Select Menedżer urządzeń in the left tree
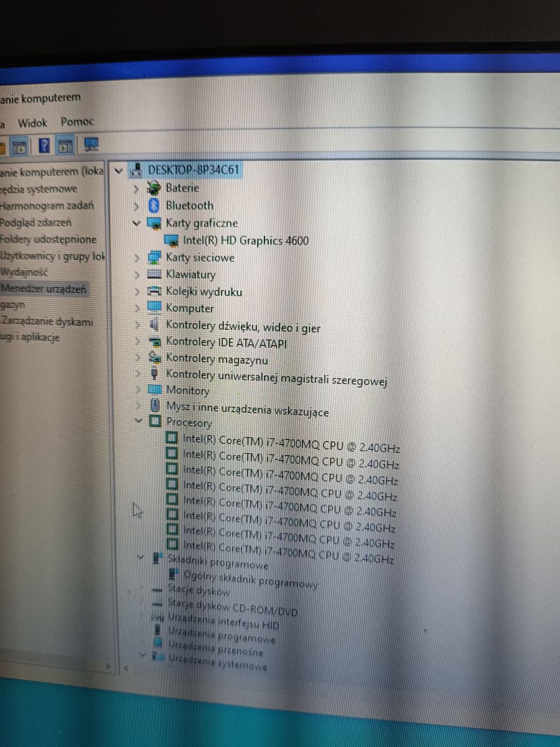The image size is (560, 747). pyautogui.click(x=44, y=289)
